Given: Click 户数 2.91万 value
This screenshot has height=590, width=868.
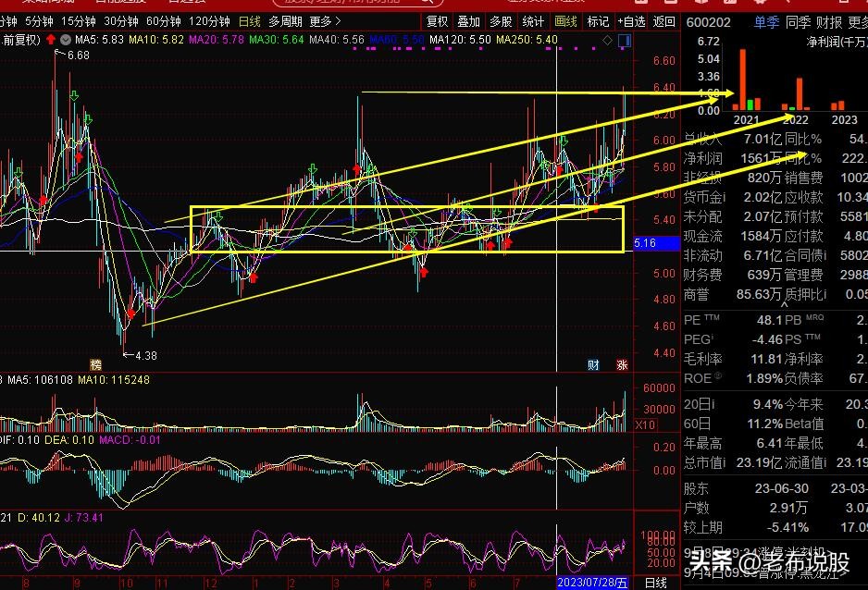Looking at the screenshot, I should 788,508.
